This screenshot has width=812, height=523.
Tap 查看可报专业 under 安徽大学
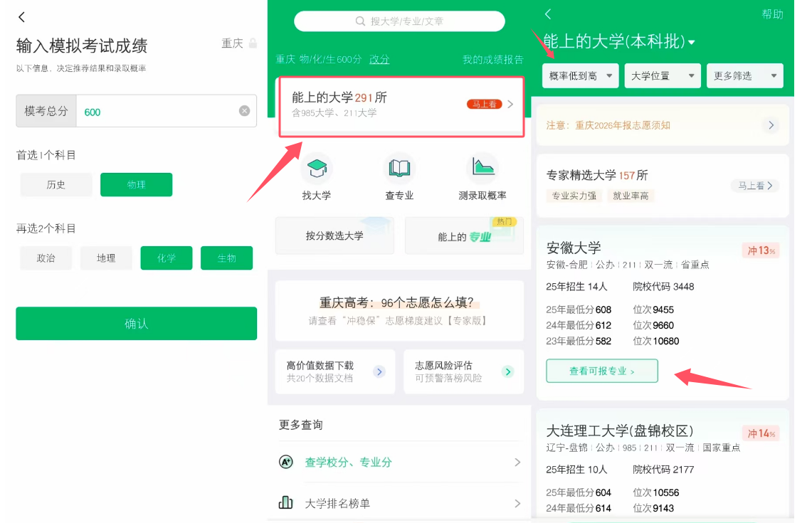[x=602, y=371]
